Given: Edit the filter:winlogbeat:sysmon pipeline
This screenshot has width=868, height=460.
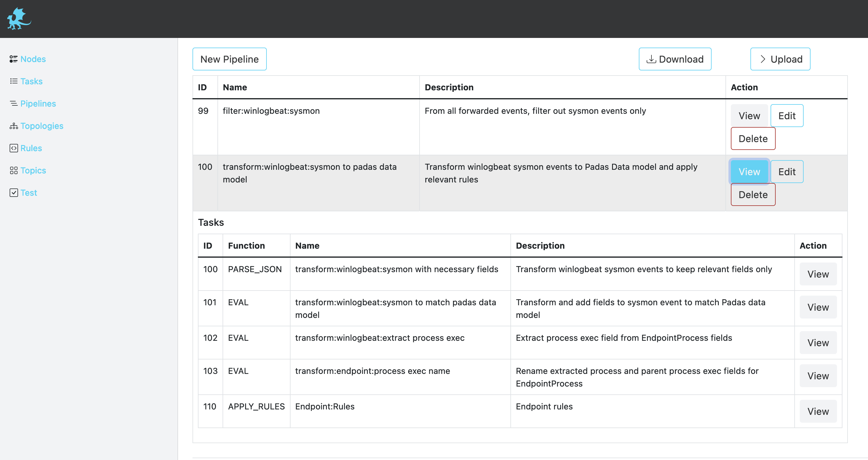Looking at the screenshot, I should pyautogui.click(x=787, y=116).
